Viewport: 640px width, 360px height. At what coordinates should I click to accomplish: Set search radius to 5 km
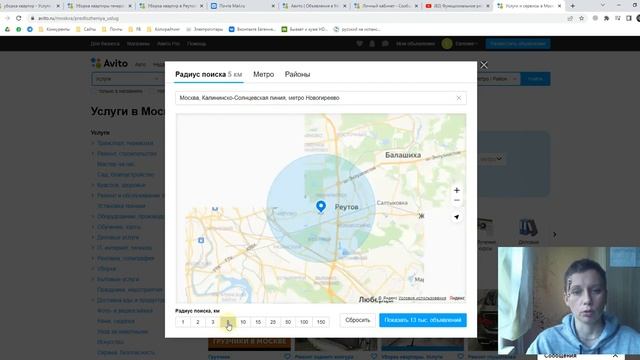pyautogui.click(x=228, y=322)
